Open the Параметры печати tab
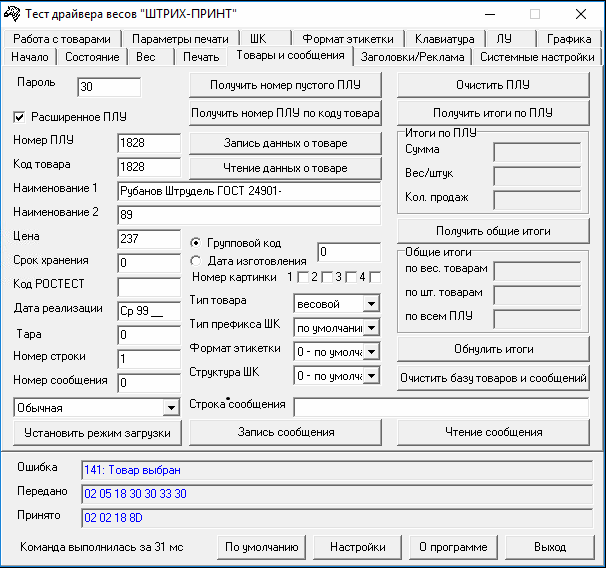The width and height of the screenshot is (606, 568). tap(180, 39)
